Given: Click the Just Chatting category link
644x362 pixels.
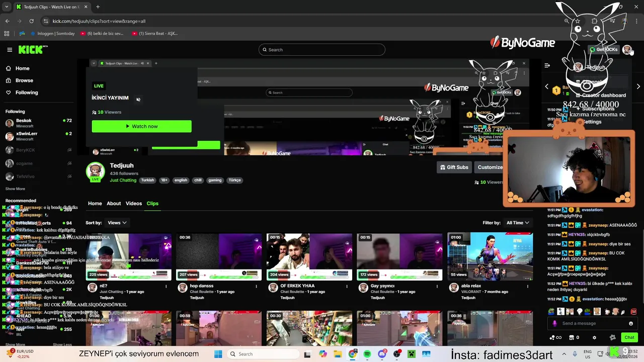Looking at the screenshot, I should click(x=123, y=180).
